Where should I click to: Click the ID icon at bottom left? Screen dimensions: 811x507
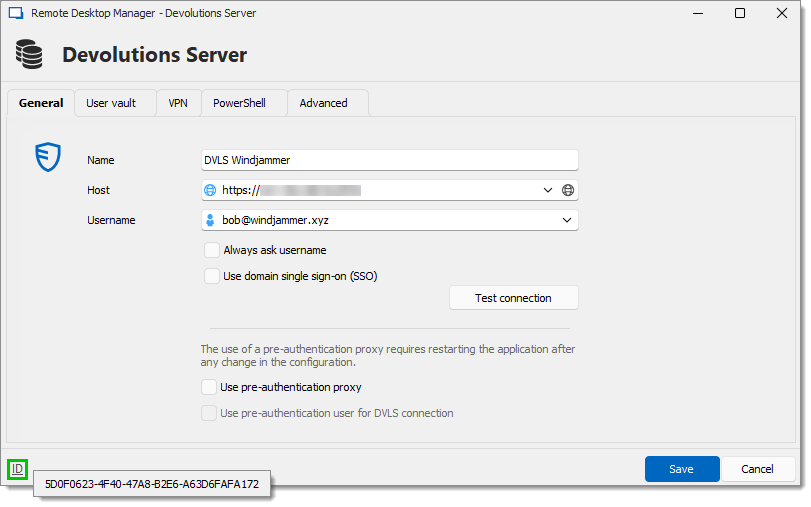(x=18, y=469)
